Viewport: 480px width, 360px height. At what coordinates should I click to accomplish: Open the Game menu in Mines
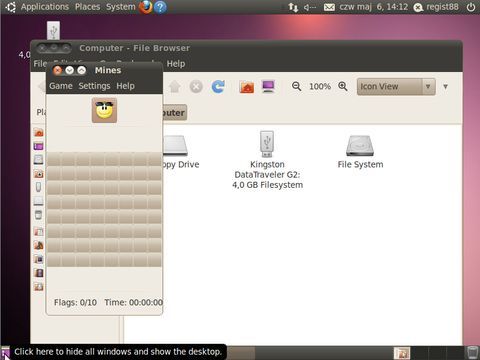[61, 86]
